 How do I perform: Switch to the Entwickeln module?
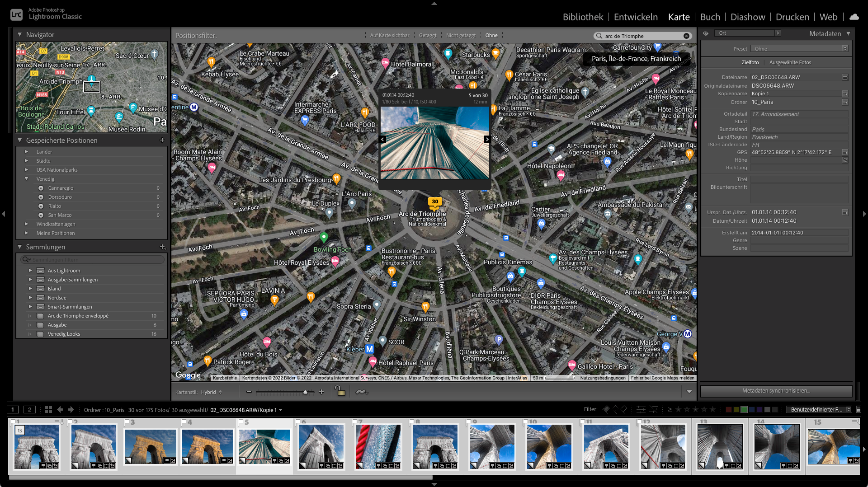click(635, 17)
